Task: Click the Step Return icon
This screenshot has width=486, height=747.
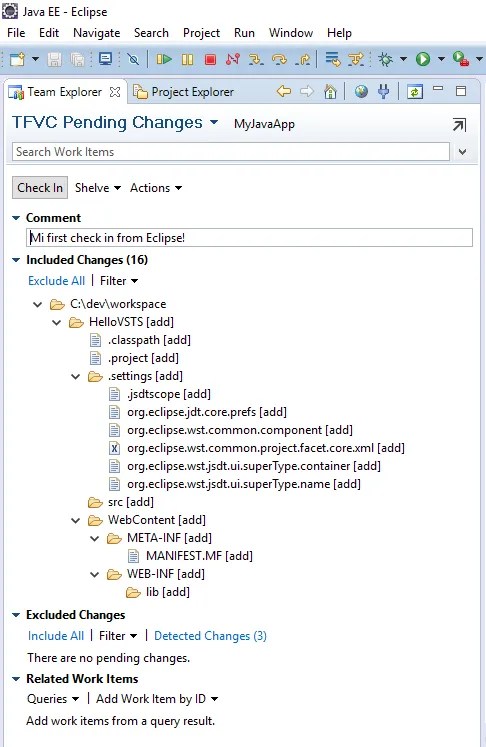Action: point(303,59)
